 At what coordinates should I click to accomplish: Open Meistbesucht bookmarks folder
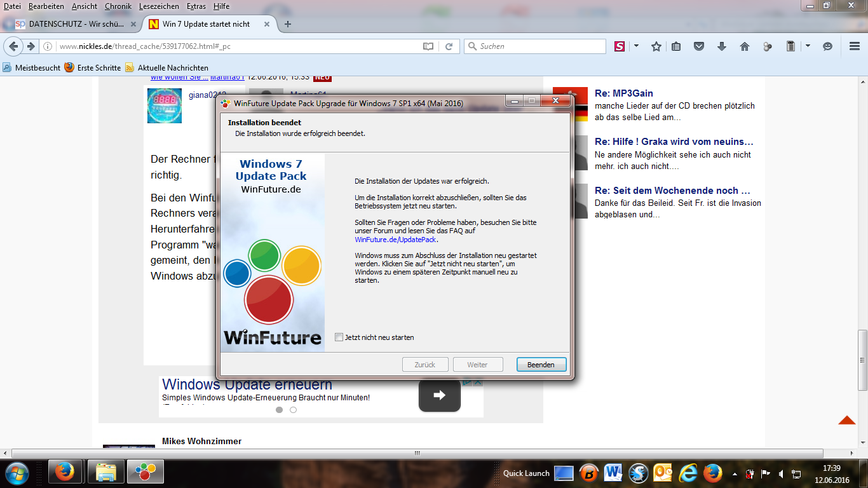click(32, 67)
